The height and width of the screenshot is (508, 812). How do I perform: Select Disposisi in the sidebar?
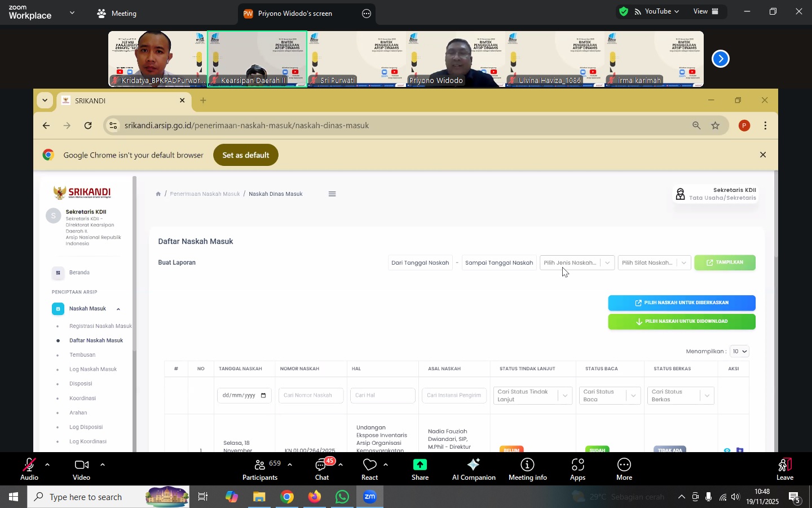81,384
